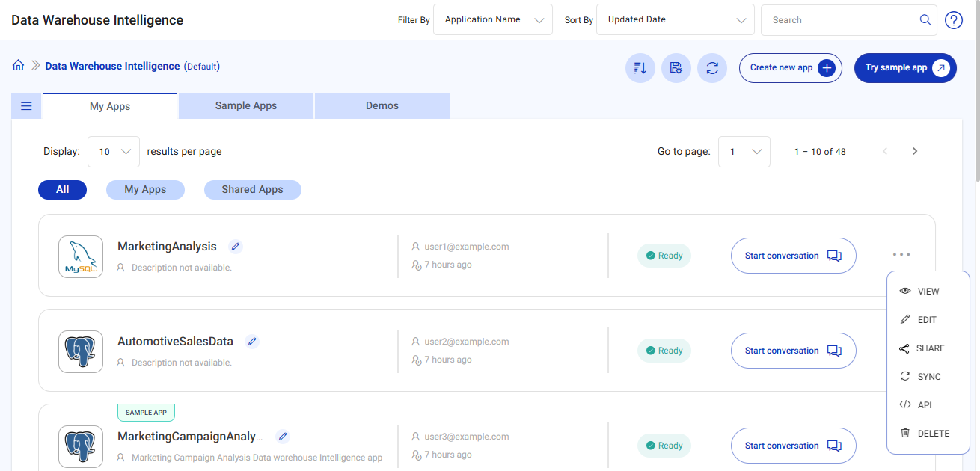This screenshot has width=980, height=471.
Task: Click the save icon next to the sort icon
Action: tap(676, 67)
